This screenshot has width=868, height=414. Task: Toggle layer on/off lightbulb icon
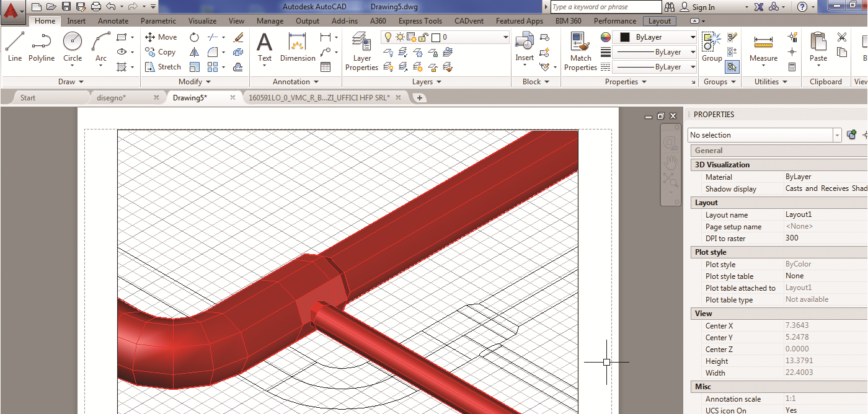388,37
